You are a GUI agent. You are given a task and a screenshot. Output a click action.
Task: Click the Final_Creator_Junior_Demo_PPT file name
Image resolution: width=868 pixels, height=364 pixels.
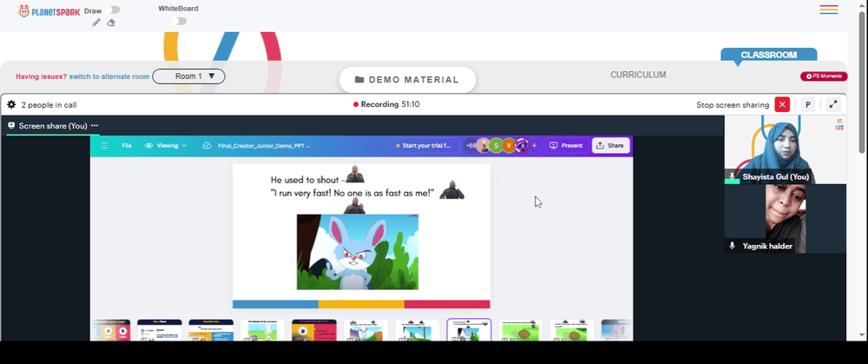[x=264, y=146]
